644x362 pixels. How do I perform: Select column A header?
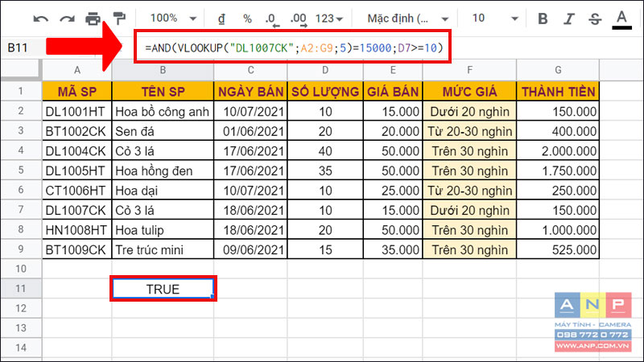pyautogui.click(x=77, y=70)
